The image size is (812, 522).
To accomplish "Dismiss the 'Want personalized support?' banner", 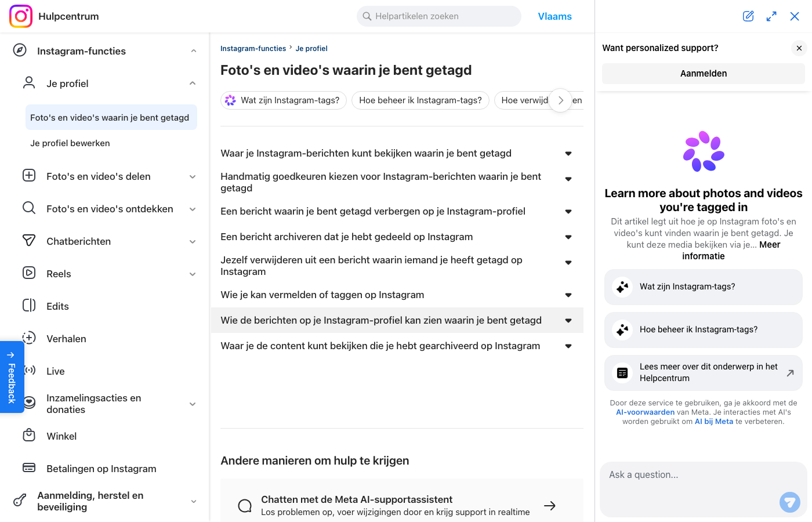I will [x=799, y=48].
